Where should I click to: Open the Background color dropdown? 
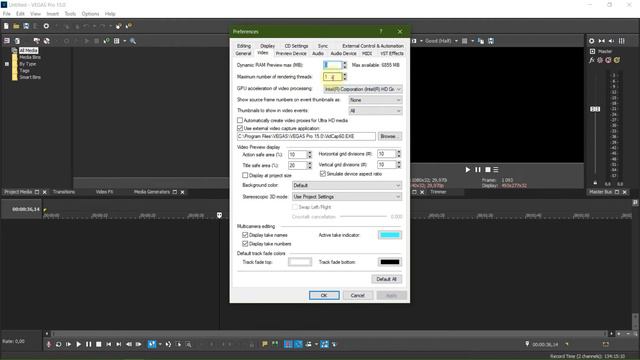pos(347,185)
